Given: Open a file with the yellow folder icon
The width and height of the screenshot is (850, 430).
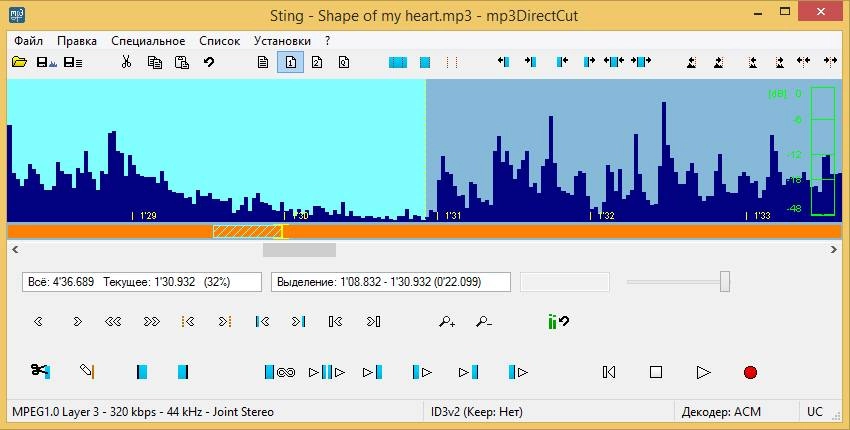Looking at the screenshot, I should pos(20,62).
